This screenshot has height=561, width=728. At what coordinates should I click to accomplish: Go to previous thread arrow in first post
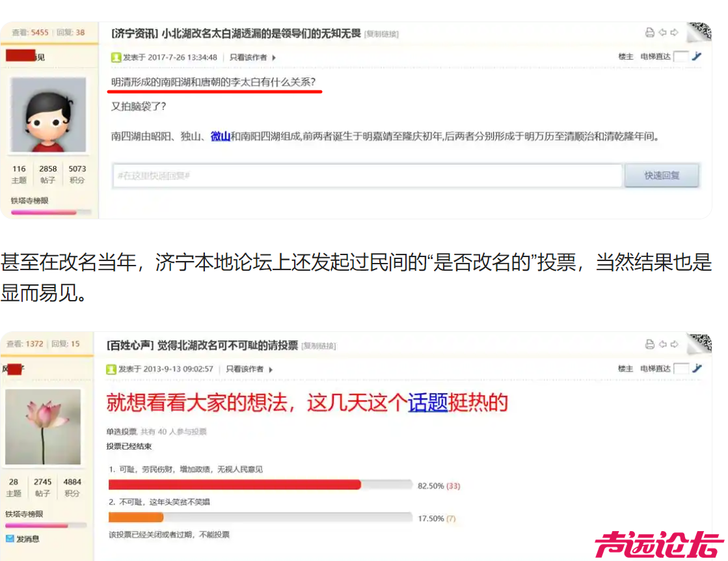[662, 33]
